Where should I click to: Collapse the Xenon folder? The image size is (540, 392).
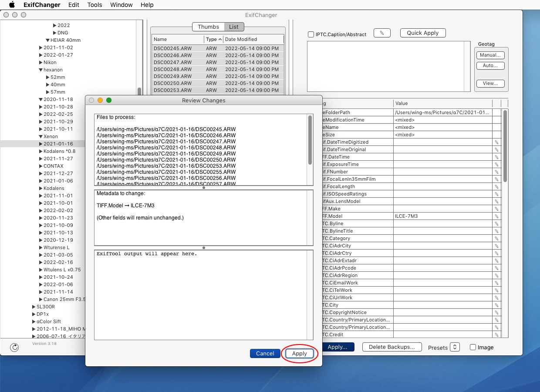[x=40, y=136]
